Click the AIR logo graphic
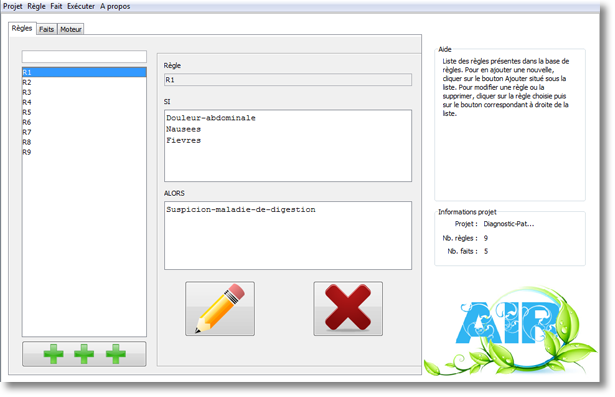Viewport: 615px width, 397px height. [510, 331]
